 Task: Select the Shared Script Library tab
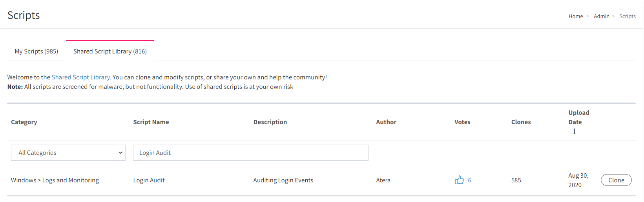(x=110, y=51)
